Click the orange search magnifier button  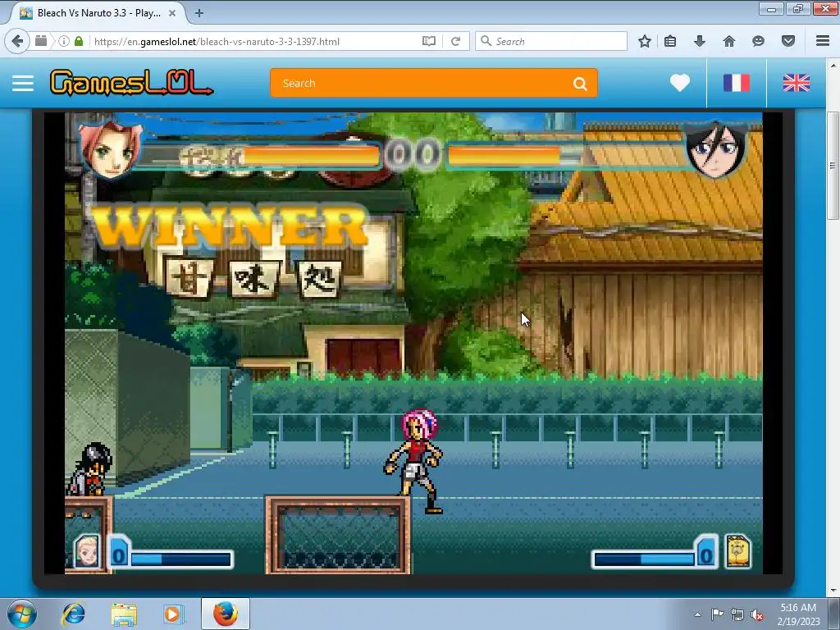(x=580, y=84)
